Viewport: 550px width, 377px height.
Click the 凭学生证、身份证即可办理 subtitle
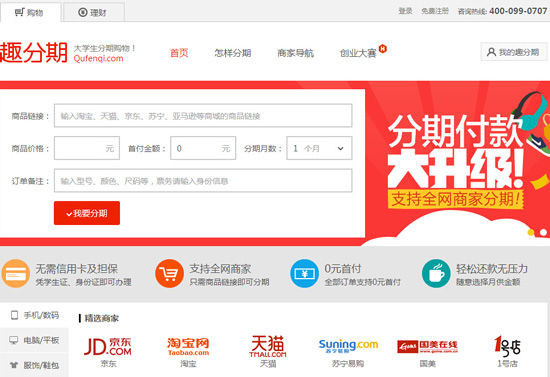click(83, 282)
